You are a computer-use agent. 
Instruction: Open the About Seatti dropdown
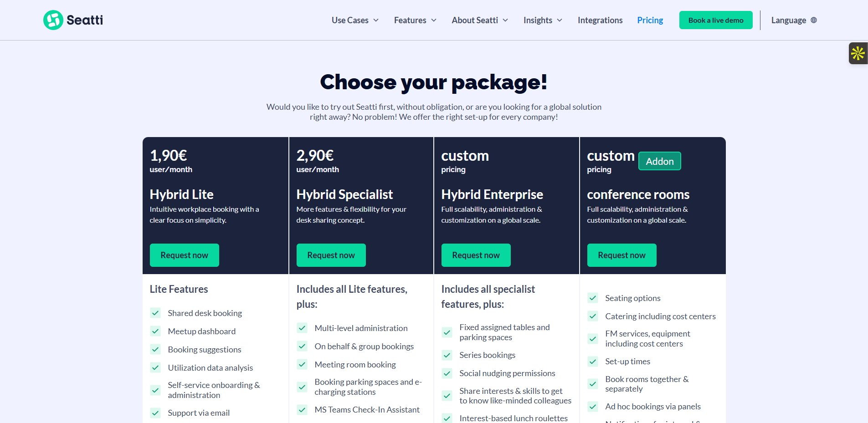[480, 20]
